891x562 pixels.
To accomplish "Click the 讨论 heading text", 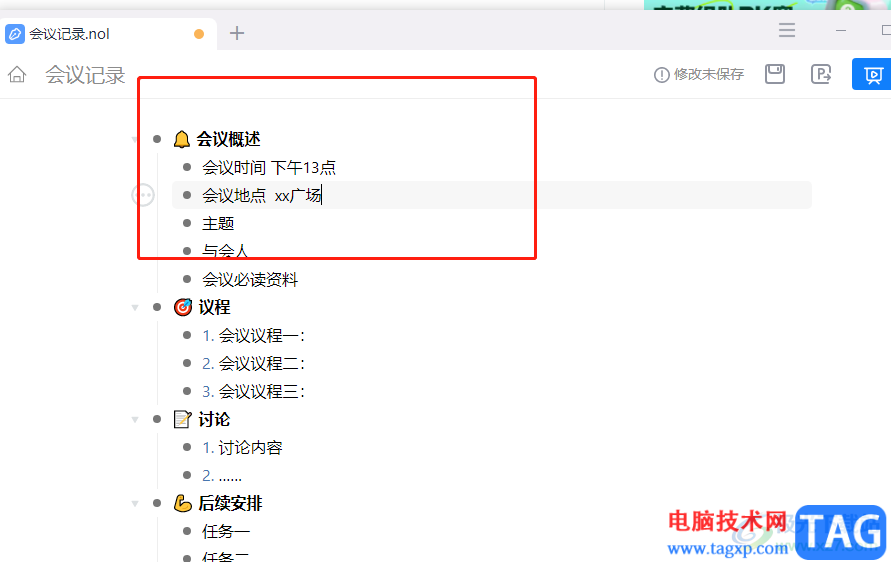I will click(214, 419).
